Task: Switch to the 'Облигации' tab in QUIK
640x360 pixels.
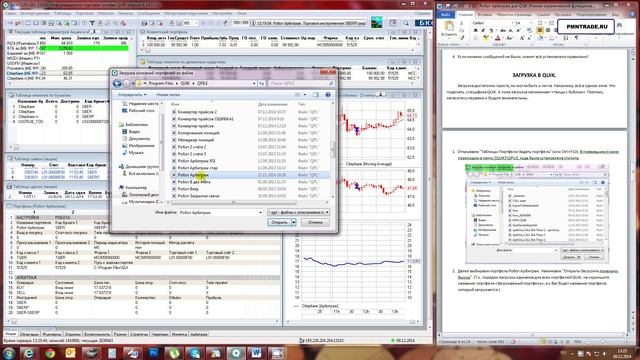Action: point(29,334)
